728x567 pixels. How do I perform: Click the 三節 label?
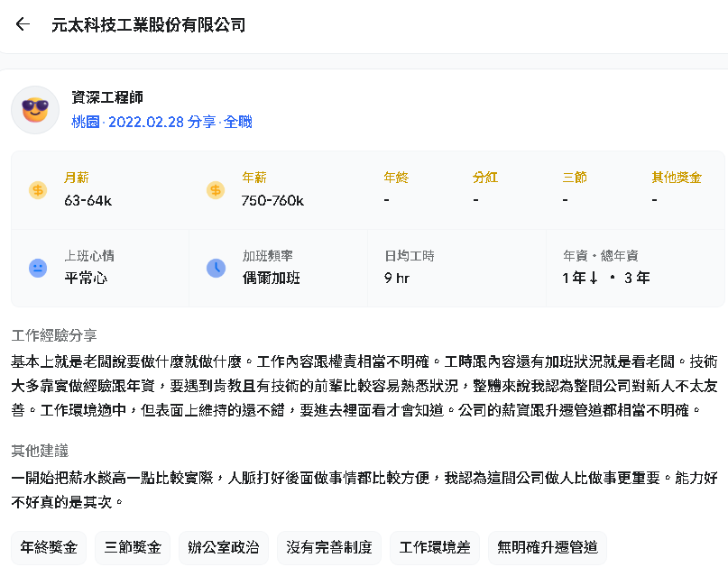click(575, 178)
